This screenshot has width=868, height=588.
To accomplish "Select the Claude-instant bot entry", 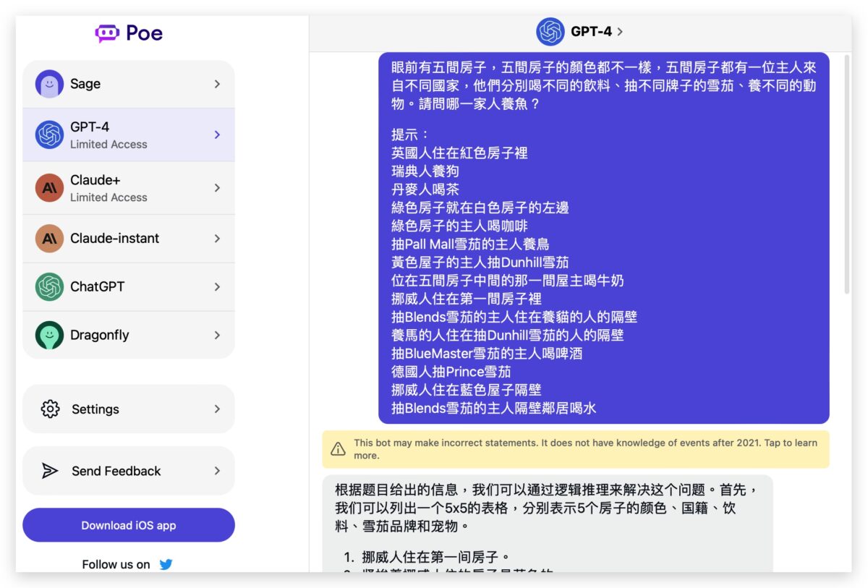I will (x=129, y=239).
